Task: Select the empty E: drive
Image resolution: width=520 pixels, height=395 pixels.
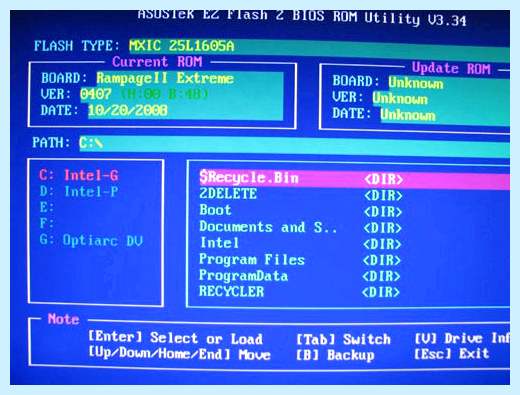Action: (47, 207)
